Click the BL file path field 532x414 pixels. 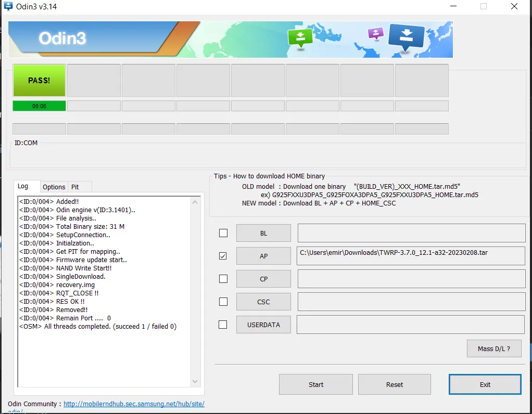click(x=412, y=233)
